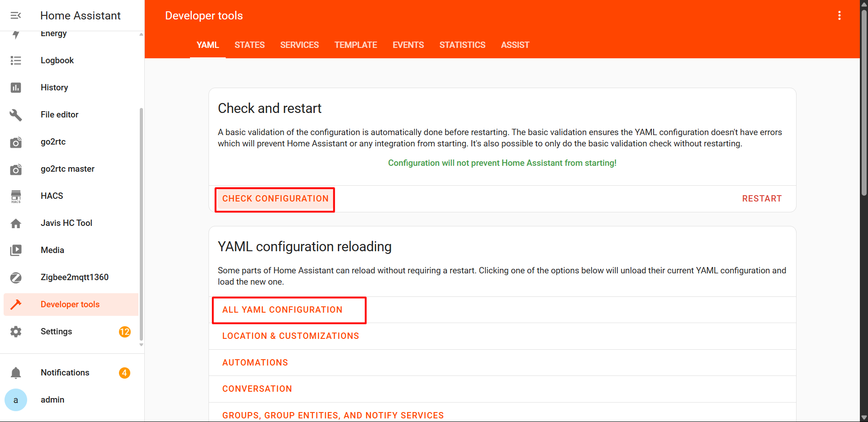Screen dimensions: 868x422
Task: Switch to the YAML tab
Action: point(208,45)
